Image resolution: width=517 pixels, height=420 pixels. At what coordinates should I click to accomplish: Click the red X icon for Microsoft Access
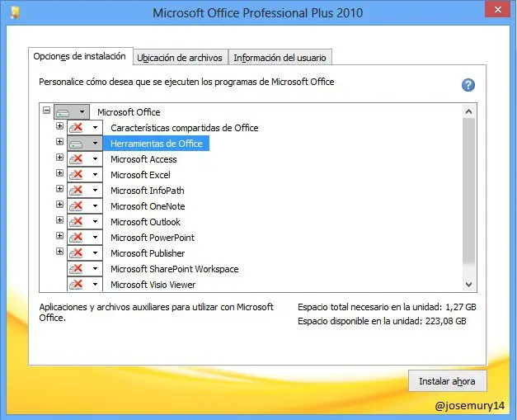(76, 158)
